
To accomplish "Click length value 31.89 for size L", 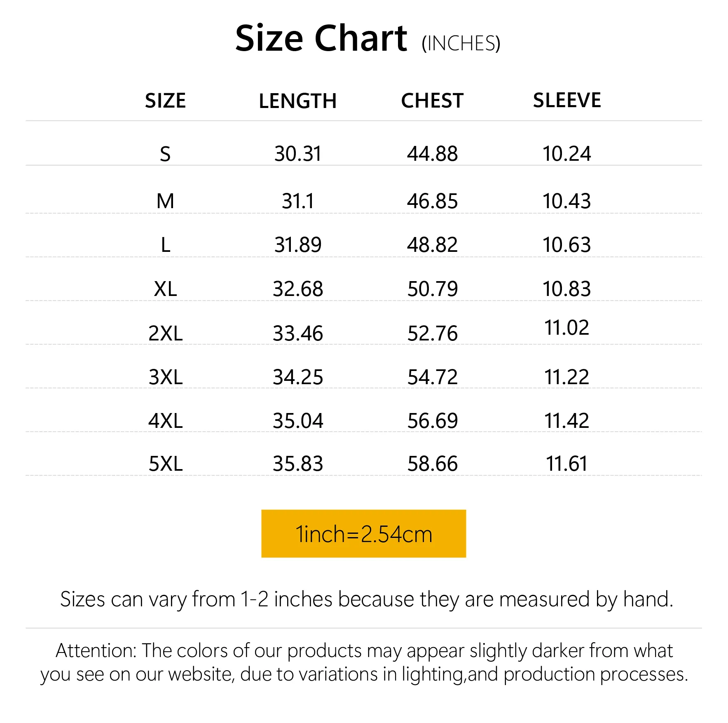I will [x=297, y=245].
